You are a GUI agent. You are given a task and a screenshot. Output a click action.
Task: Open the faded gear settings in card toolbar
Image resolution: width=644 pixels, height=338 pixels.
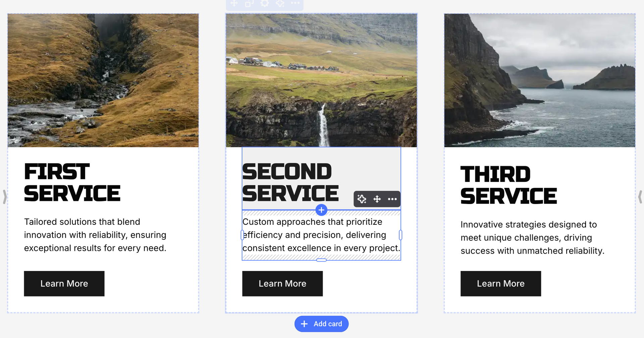[x=265, y=3]
